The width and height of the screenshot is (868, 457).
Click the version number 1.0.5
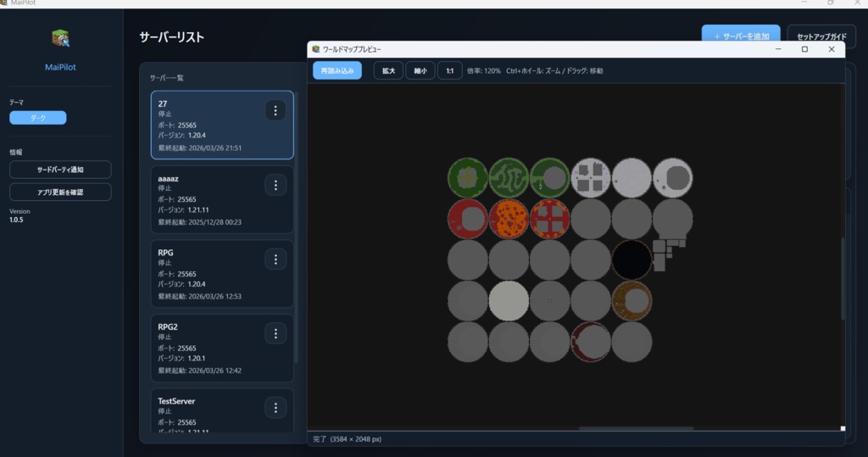tap(16, 220)
